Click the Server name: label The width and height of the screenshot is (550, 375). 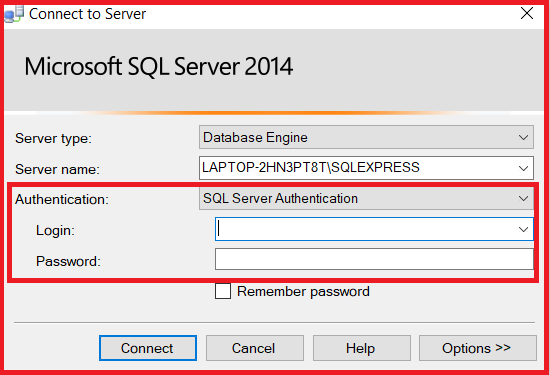click(57, 169)
